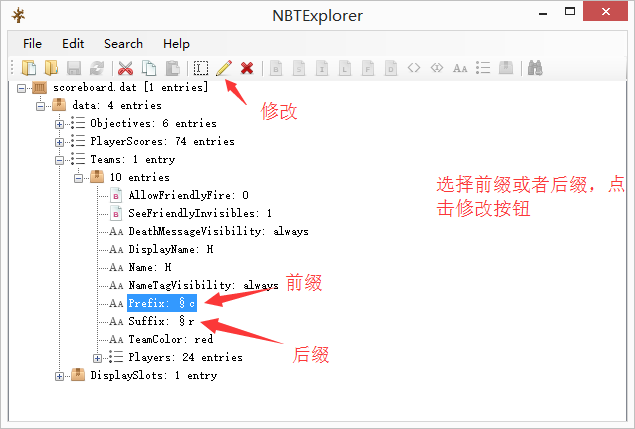635x429 pixels.
Task: Select the AllowFriendlyFire byte tag
Action: 188,195
